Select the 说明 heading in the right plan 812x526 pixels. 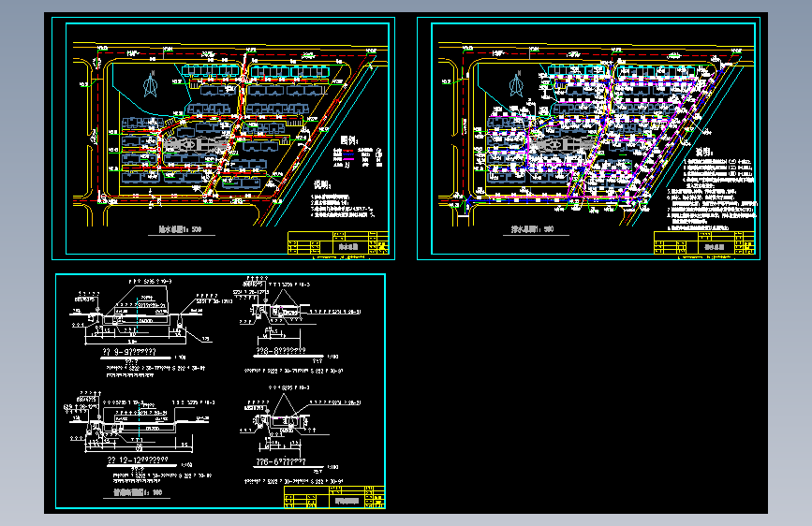[x=704, y=153]
